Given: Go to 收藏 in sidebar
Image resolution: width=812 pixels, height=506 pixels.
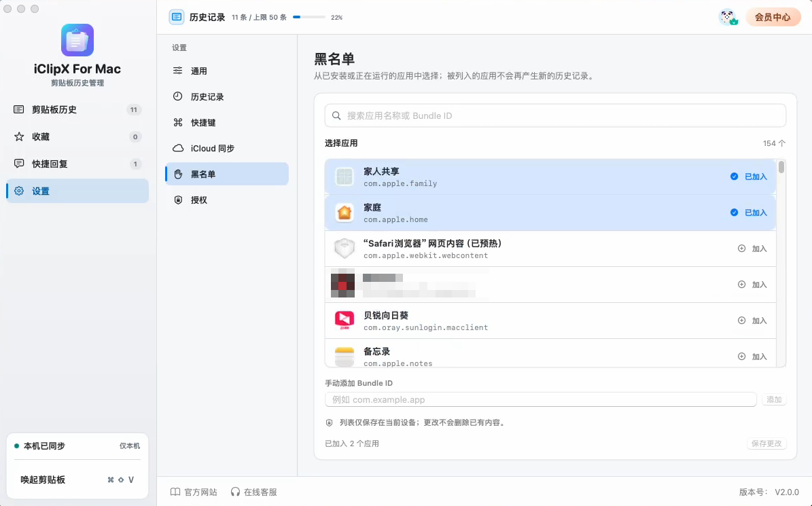Looking at the screenshot, I should pos(77,137).
